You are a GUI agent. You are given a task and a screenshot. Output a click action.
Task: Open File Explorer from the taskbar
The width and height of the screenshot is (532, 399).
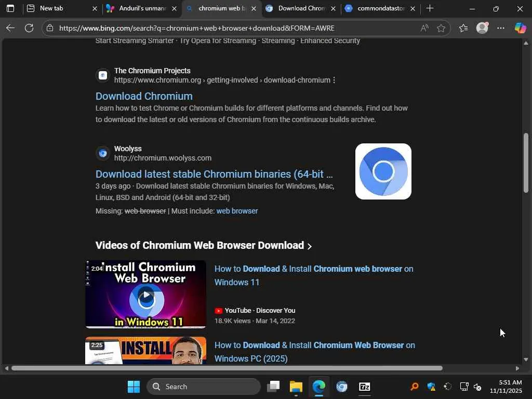pyautogui.click(x=296, y=387)
